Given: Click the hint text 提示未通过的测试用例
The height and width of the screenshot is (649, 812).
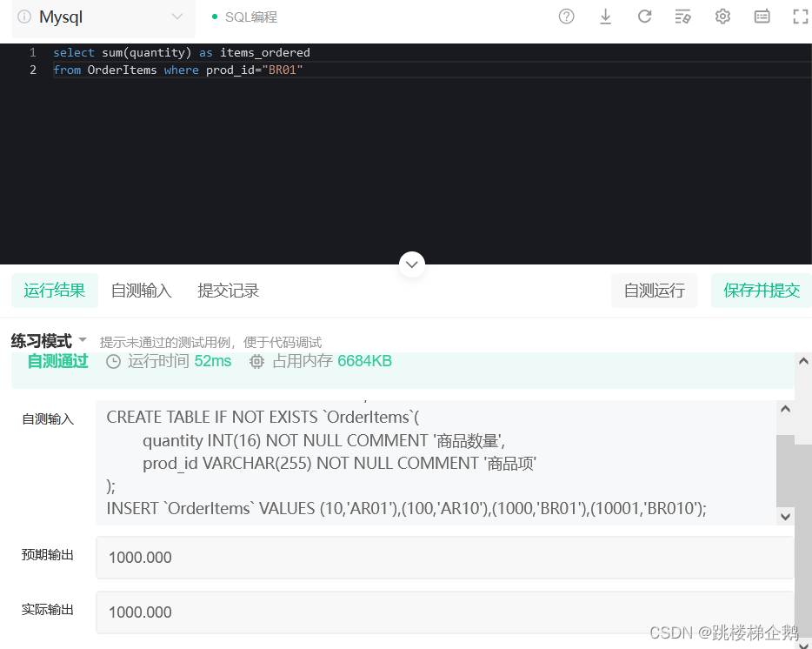Looking at the screenshot, I should (x=210, y=342).
